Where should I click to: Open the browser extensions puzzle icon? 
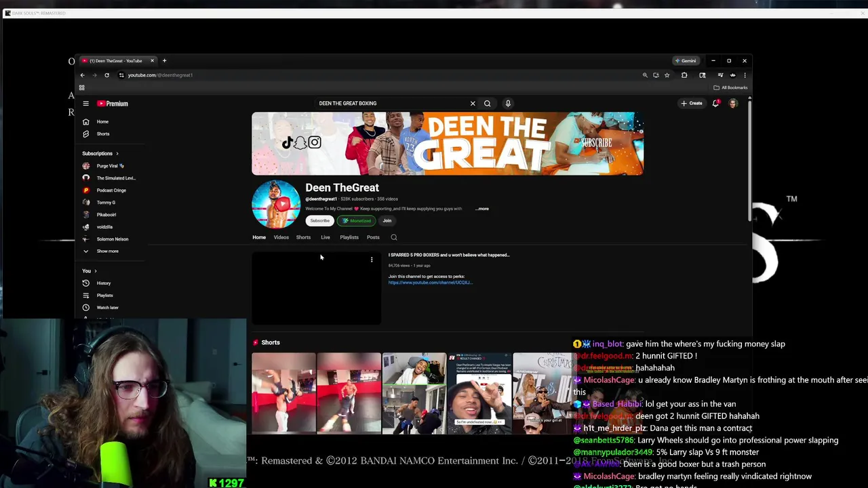pyautogui.click(x=684, y=75)
